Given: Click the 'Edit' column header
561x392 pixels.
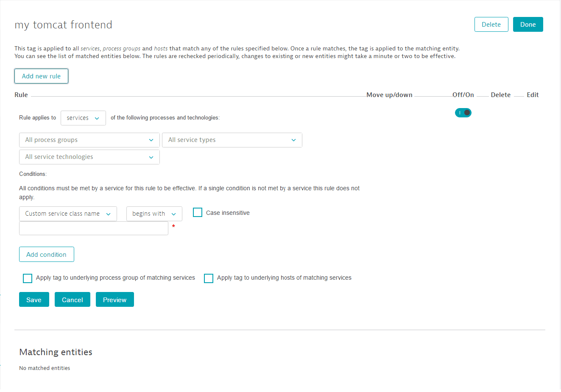Looking at the screenshot, I should point(533,95).
